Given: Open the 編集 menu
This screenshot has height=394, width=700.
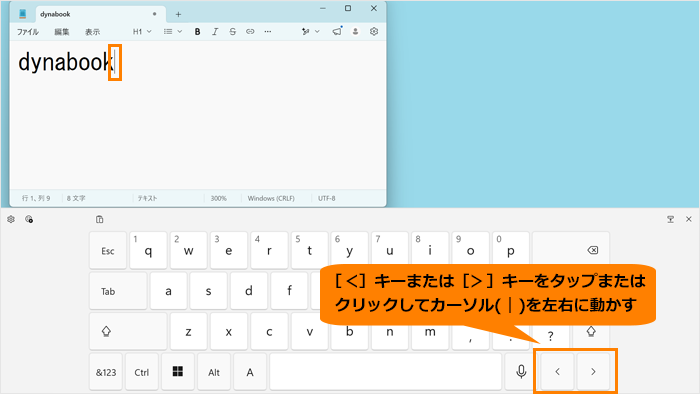Looking at the screenshot, I should click(x=62, y=32).
